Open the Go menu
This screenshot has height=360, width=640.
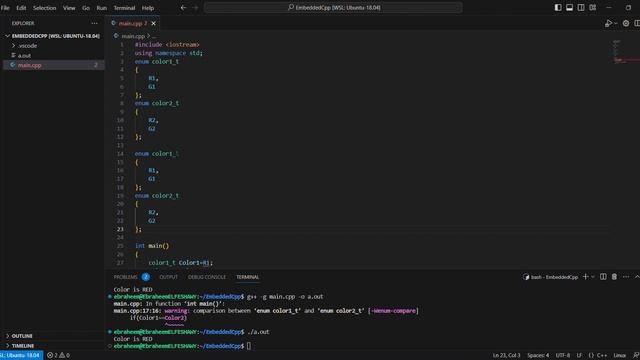(x=86, y=8)
